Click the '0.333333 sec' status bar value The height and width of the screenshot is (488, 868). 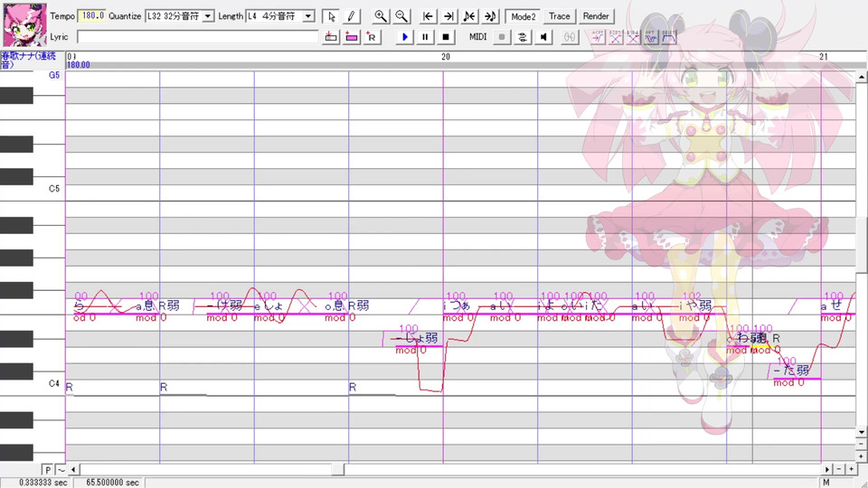(x=43, y=483)
